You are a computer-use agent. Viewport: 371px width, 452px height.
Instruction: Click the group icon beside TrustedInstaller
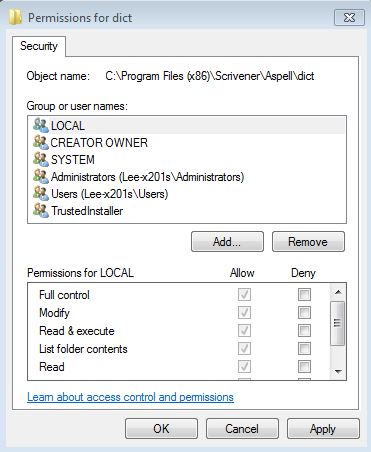41,210
